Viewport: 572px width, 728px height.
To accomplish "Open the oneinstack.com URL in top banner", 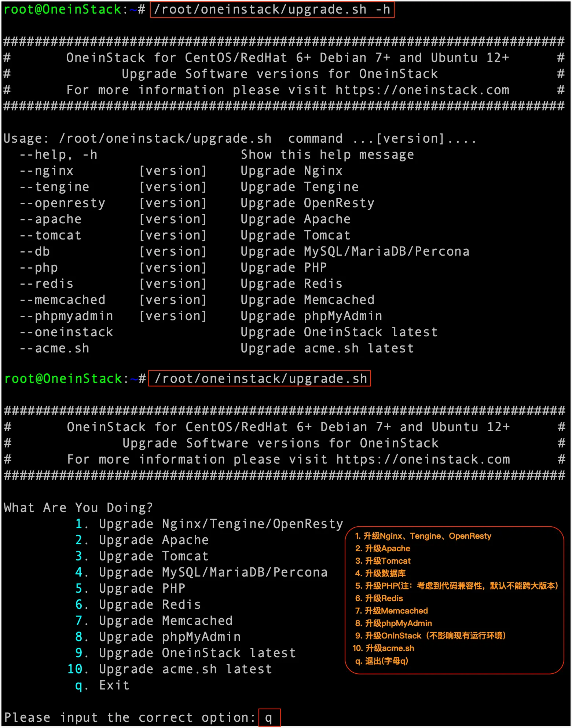I will (422, 90).
